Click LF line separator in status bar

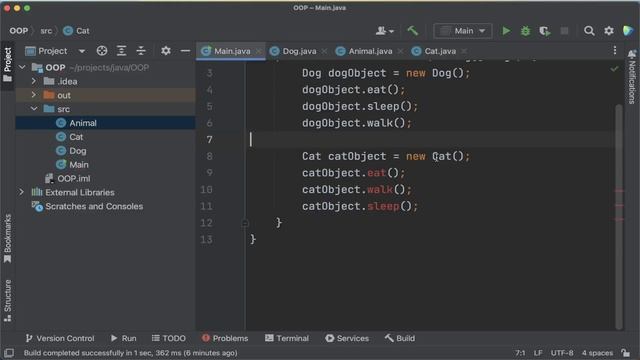[538, 353]
